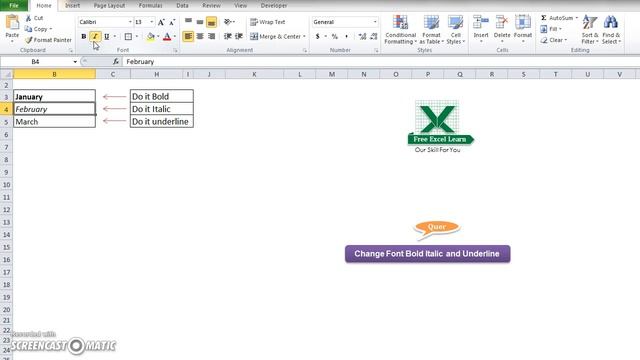Apply Comma Style
This screenshot has width=640, height=360.
[x=347, y=36]
